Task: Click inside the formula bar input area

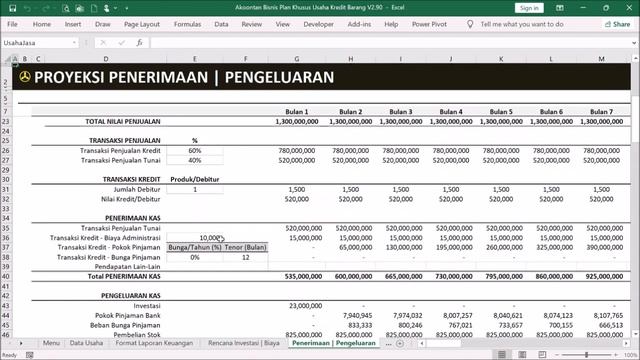Action: [x=390, y=42]
